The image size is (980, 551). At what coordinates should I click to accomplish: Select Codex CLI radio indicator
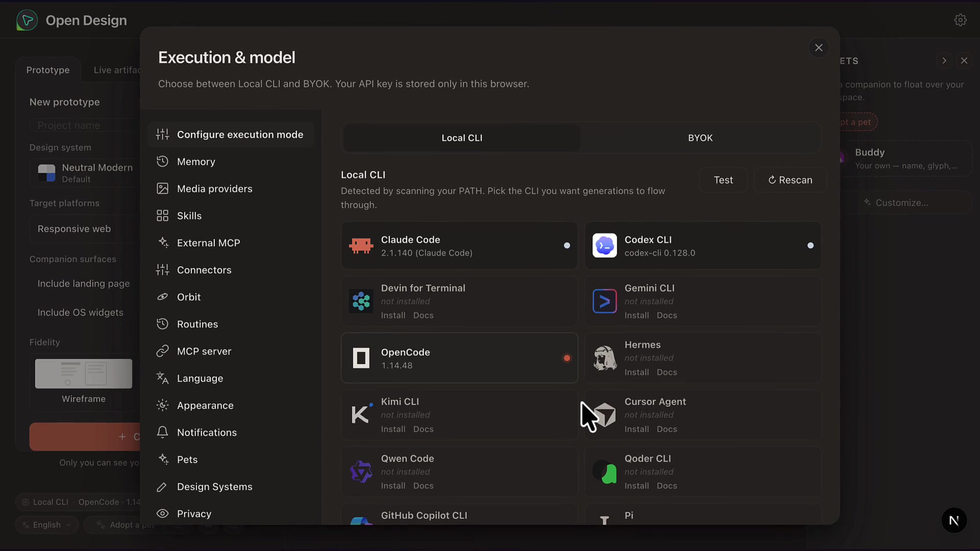(810, 245)
